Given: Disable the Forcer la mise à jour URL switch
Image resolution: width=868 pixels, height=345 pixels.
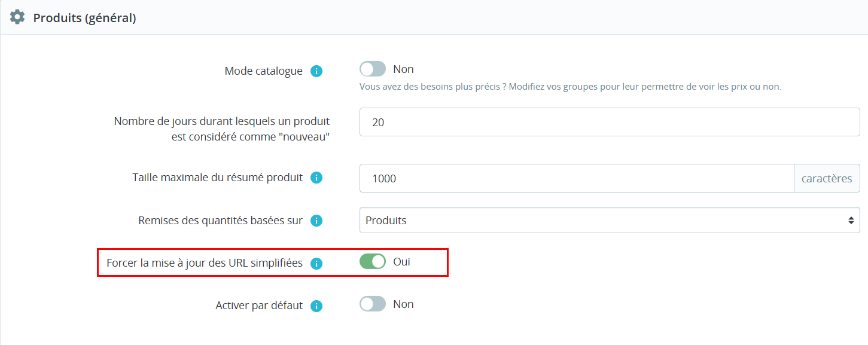Looking at the screenshot, I should click(373, 261).
